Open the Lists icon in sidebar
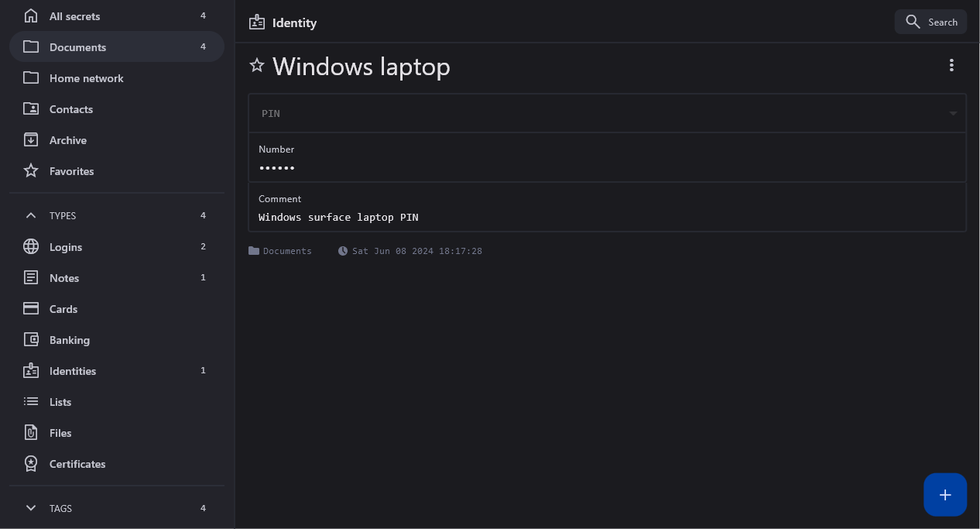Viewport: 980px width, 529px height. coord(31,402)
